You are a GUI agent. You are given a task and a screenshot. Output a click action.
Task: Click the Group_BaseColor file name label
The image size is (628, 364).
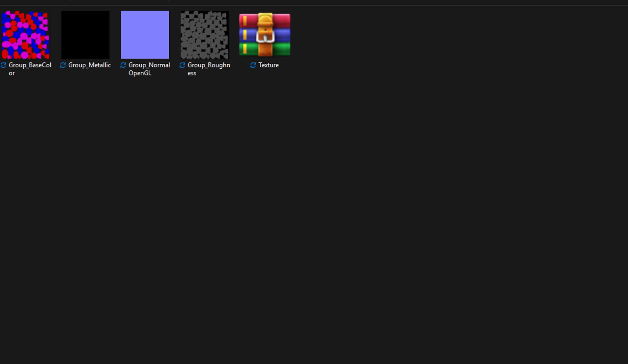[30, 69]
